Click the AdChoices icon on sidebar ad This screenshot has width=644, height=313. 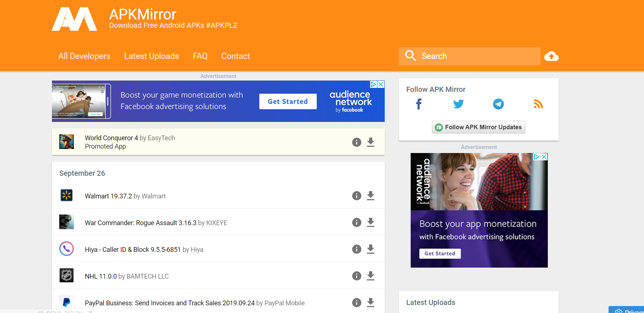point(536,157)
